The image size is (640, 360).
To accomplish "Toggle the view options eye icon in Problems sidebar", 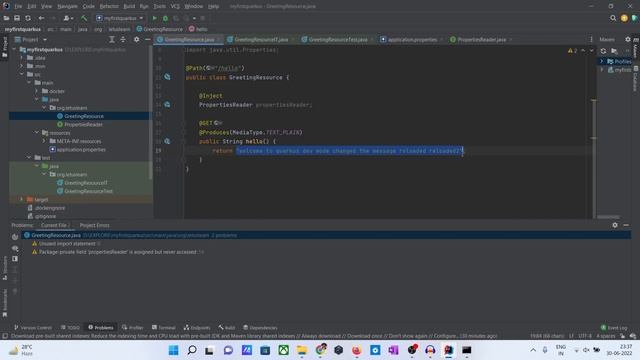I will tap(15, 248).
